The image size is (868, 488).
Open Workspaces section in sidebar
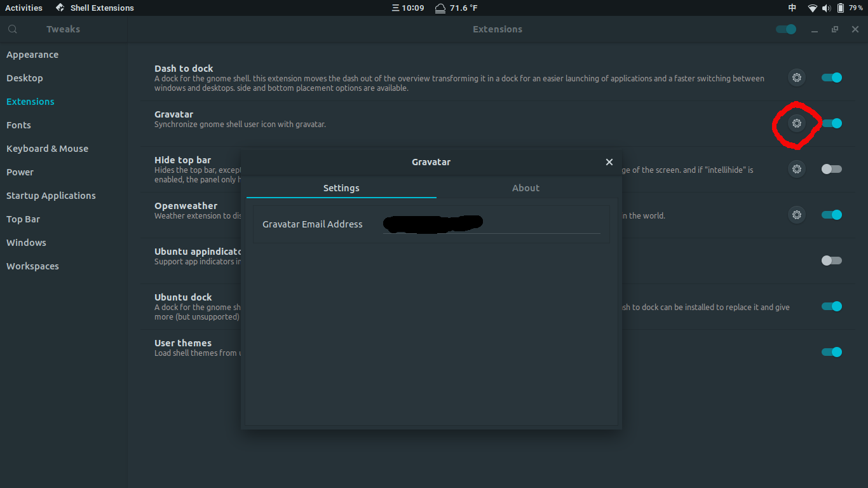(x=64, y=266)
